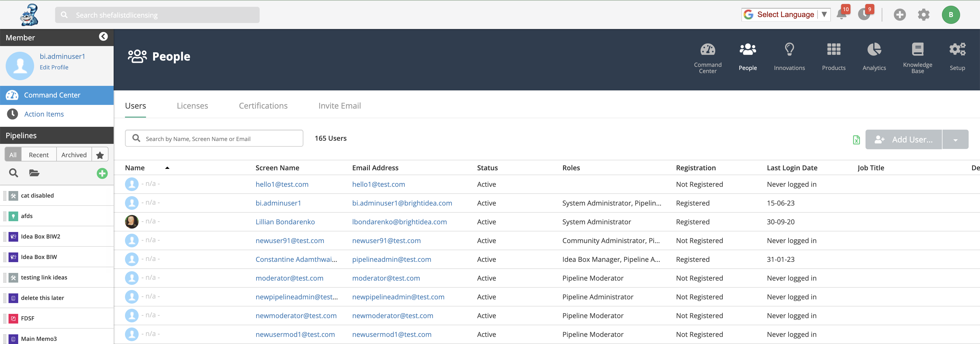980x344 pixels.
Task: Open the Setup gears icon
Action: (957, 49)
